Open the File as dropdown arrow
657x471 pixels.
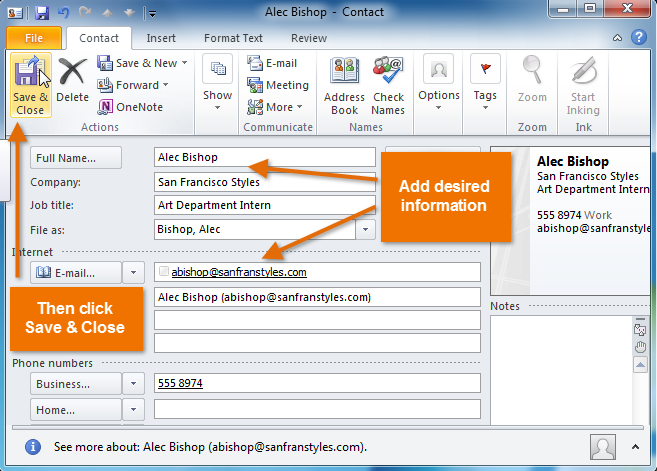pyautogui.click(x=365, y=229)
